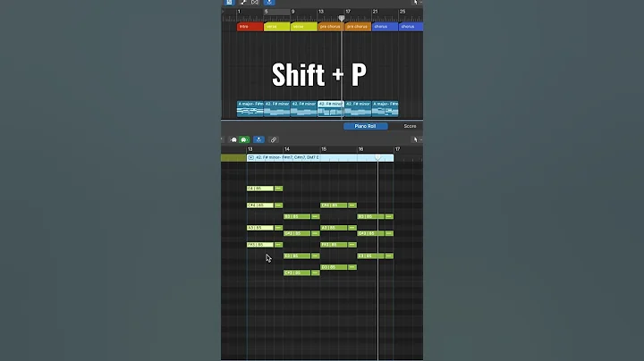The image size is (644, 361).
Task: Select the G#3 note at bar 16
Action: point(370,233)
